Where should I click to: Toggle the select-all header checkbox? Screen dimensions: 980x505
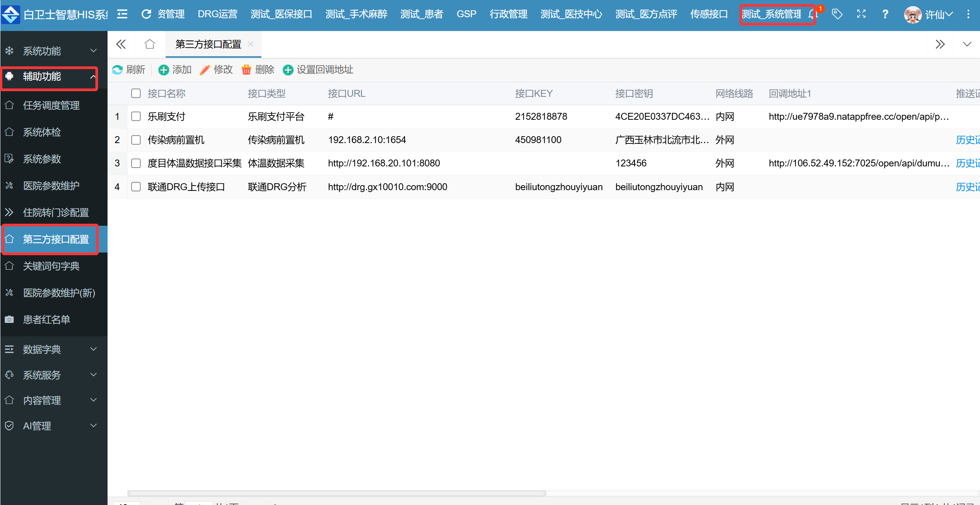[x=136, y=93]
